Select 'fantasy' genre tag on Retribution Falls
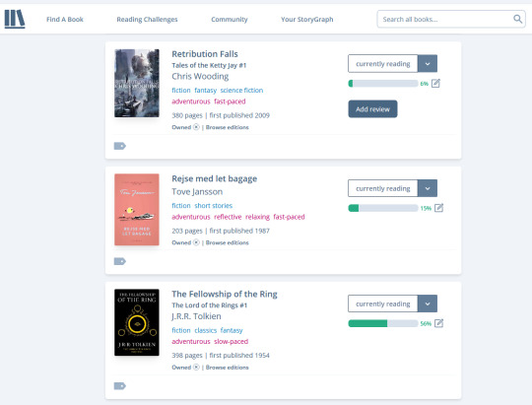The image size is (532, 405). pos(205,91)
